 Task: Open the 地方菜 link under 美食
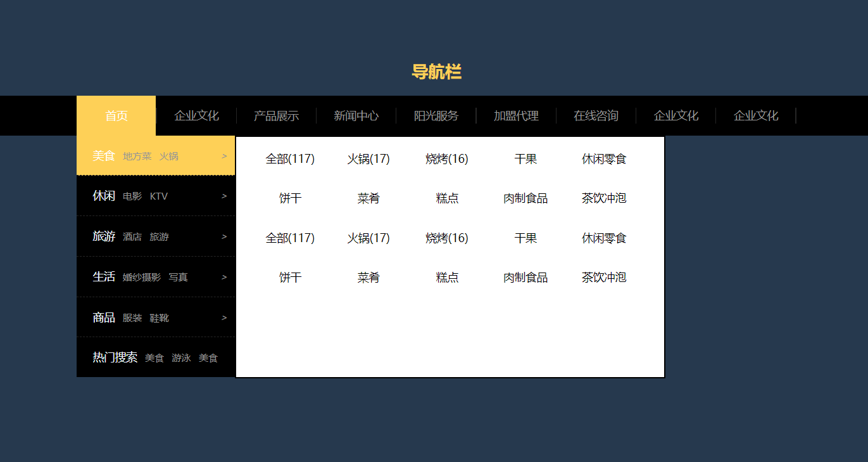(137, 157)
